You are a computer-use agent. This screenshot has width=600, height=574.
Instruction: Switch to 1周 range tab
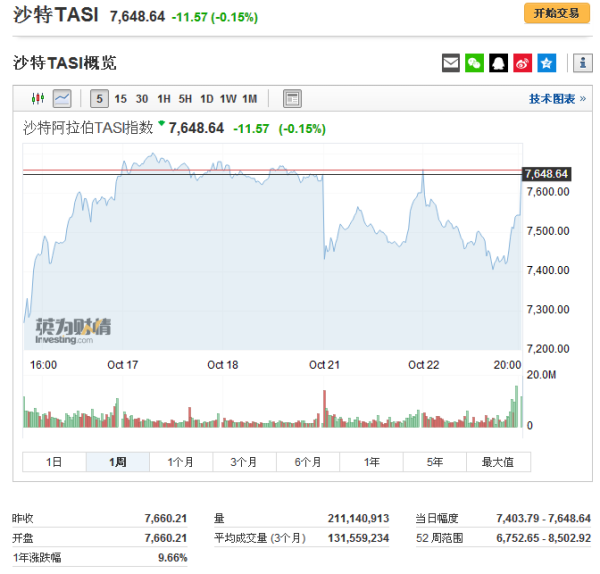(117, 462)
